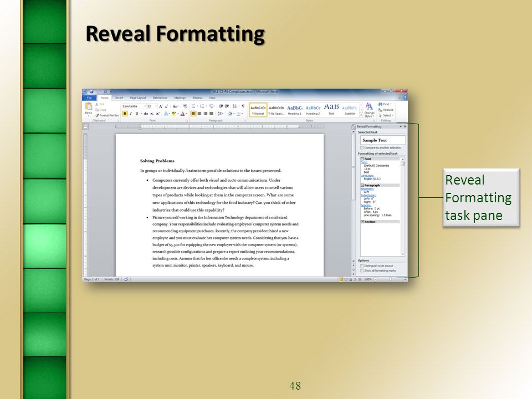Click the Indentation link in task pane
This screenshot has height=399, width=532.
[369, 196]
